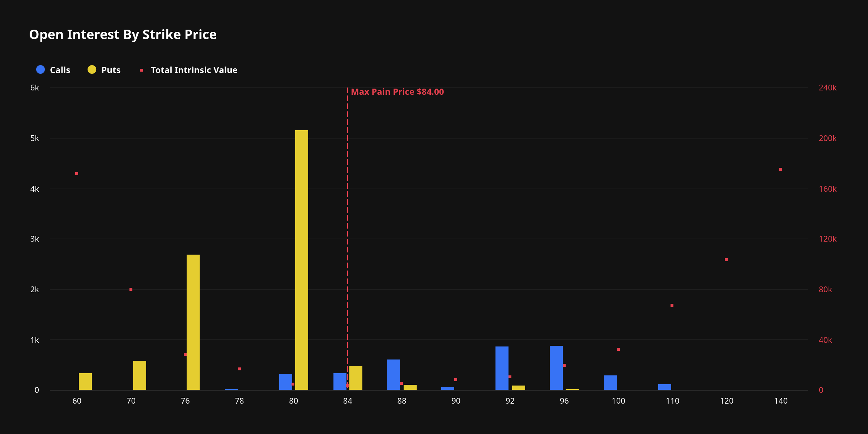This screenshot has height=434, width=868.
Task: Click the blue call bar at strike 110
Action: coord(664,387)
